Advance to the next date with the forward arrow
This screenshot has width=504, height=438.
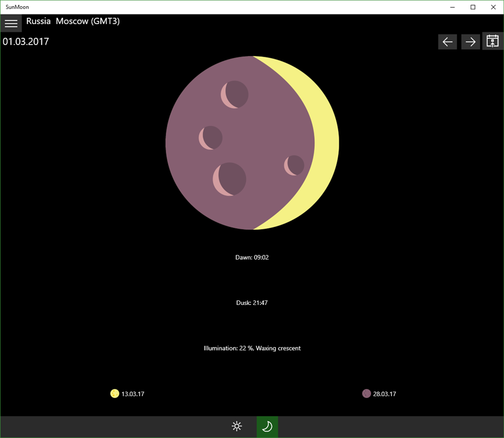click(470, 41)
